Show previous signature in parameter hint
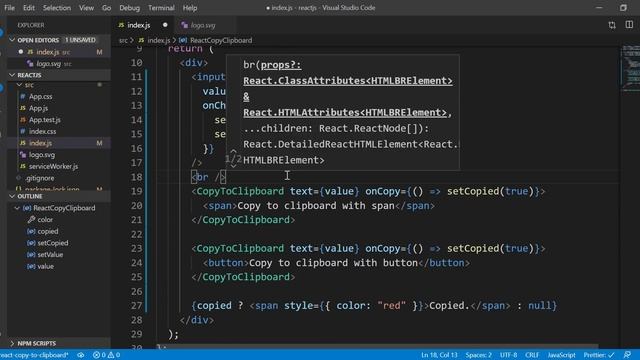The height and width of the screenshot is (360, 640). click(233, 151)
